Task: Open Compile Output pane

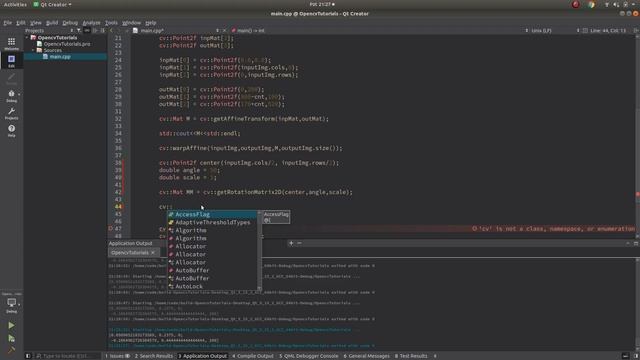Action: pyautogui.click(x=253, y=356)
